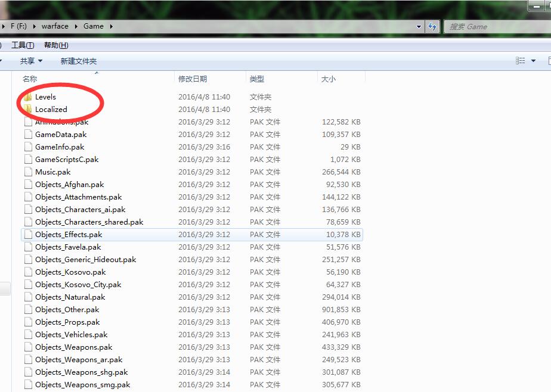Click the file icon of Objects_Natural.pak
551x392 pixels.
[28, 297]
